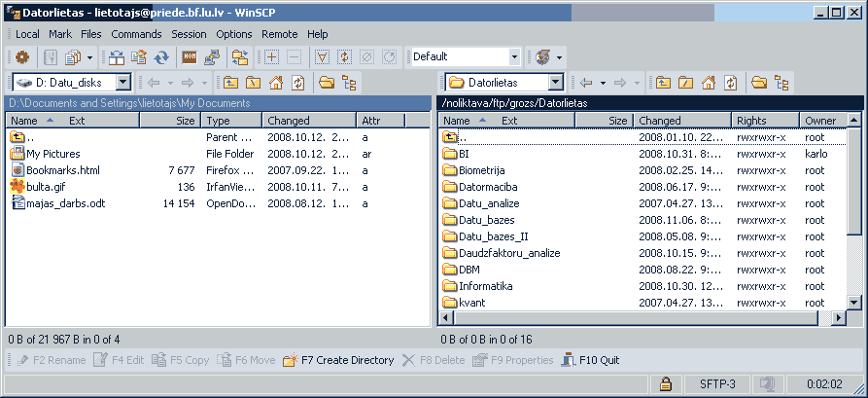Click the Open in PuTTY icon
Screen dimensions: 868x398
(212, 56)
